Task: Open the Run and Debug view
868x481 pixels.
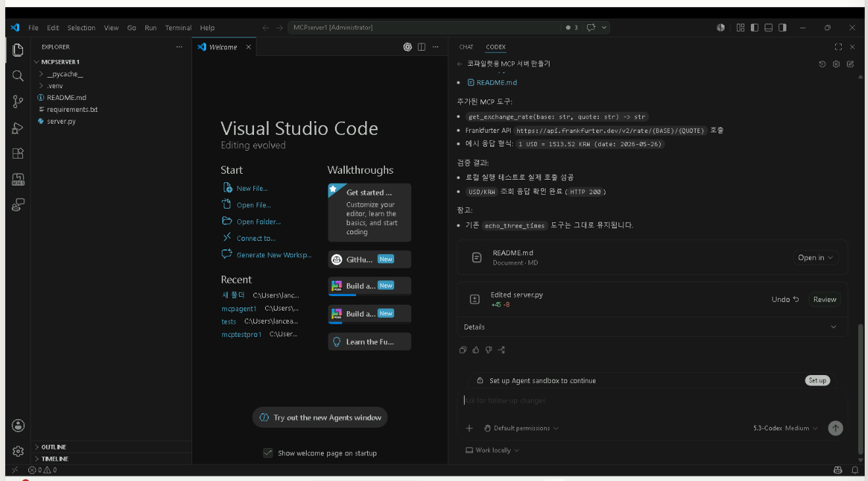Action: click(18, 128)
